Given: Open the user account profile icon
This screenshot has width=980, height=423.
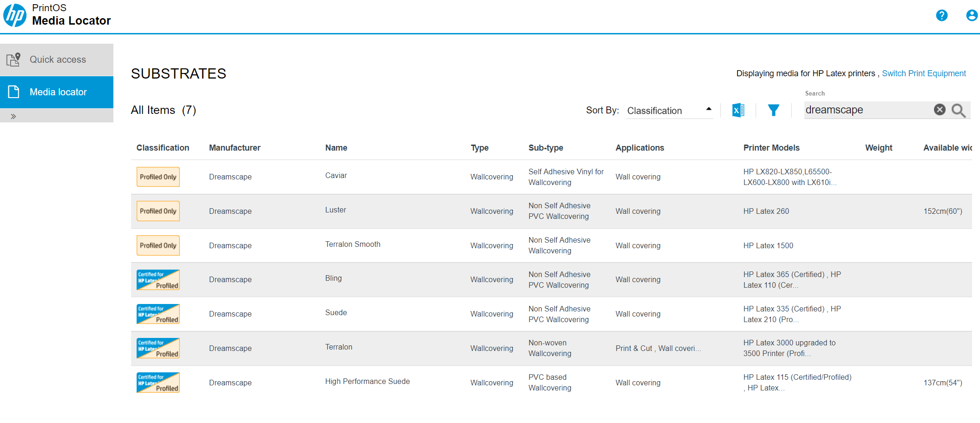Looking at the screenshot, I should pyautogui.click(x=972, y=15).
